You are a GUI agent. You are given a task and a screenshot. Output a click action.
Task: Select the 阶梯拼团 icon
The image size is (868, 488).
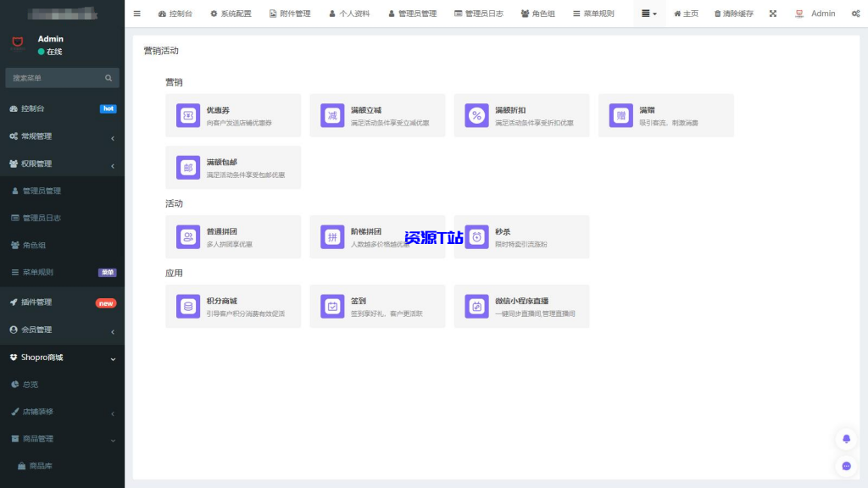point(332,236)
